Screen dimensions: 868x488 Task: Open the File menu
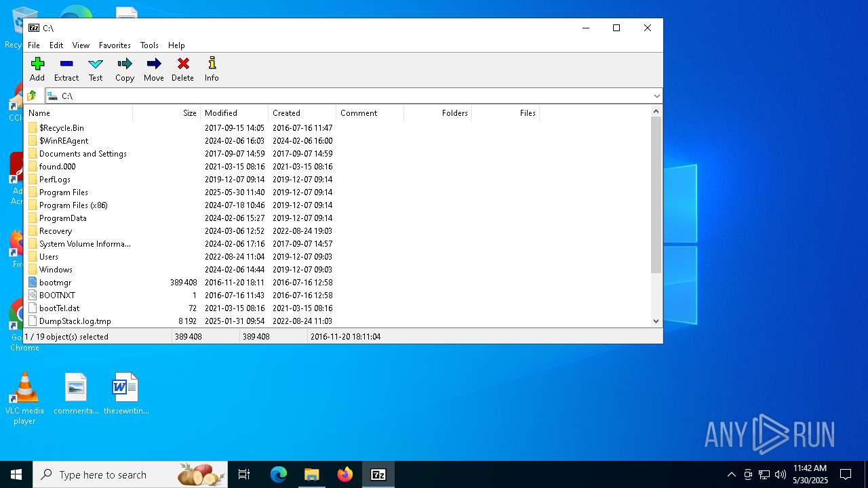pos(34,45)
